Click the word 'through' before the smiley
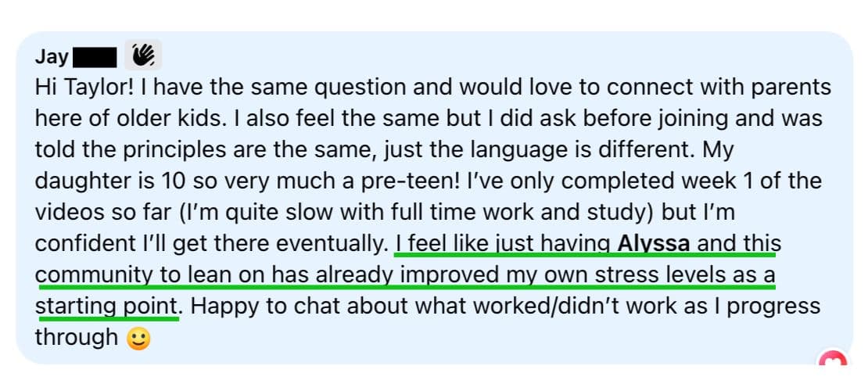 pos(77,339)
